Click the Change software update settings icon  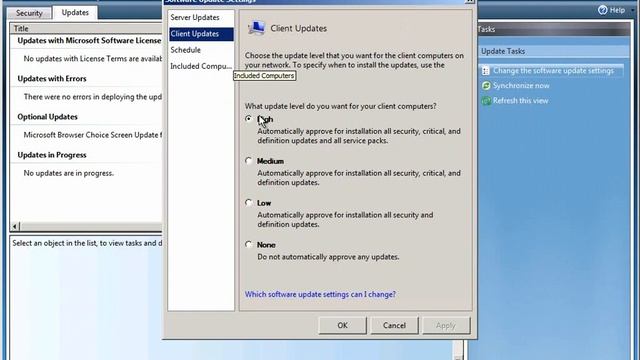point(485,71)
